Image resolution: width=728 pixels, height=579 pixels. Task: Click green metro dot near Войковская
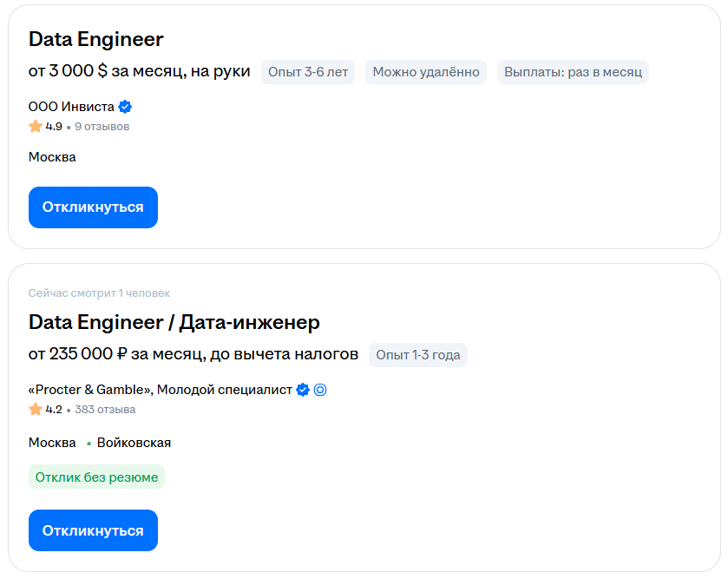(x=89, y=444)
